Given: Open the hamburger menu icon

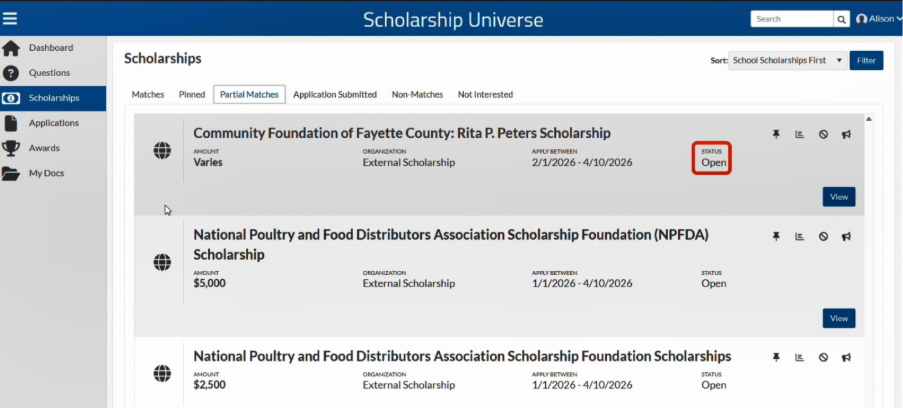Looking at the screenshot, I should pos(10,18).
